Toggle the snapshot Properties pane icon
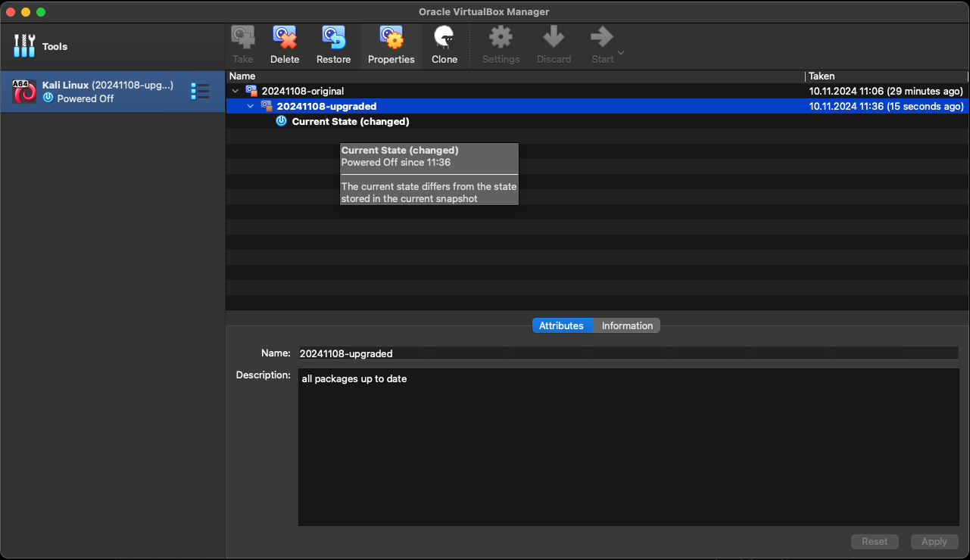The height and width of the screenshot is (560, 970). (x=391, y=38)
